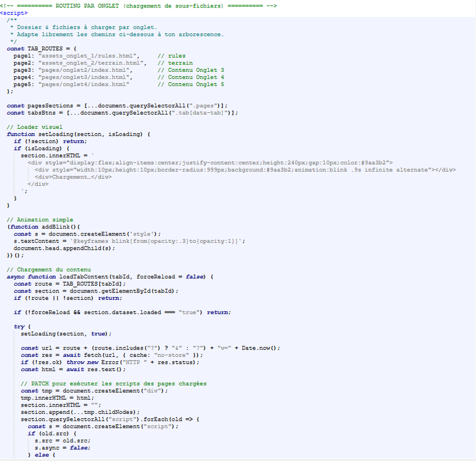Click the string "pages/onglet2/index.html"
Viewport: 476px width, 461px height.
click(x=86, y=70)
